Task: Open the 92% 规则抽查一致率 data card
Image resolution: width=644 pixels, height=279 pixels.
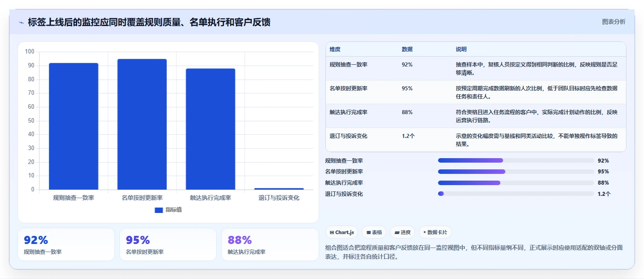Action: [x=66, y=244]
